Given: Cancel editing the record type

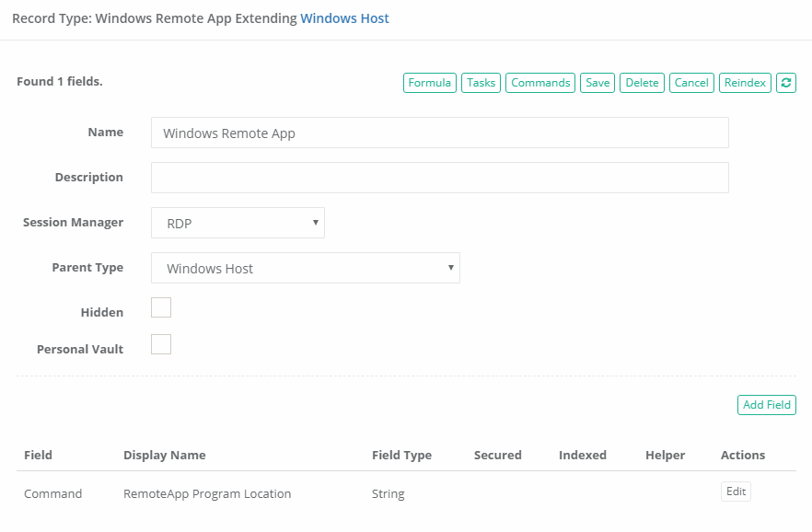Looking at the screenshot, I should [x=691, y=82].
